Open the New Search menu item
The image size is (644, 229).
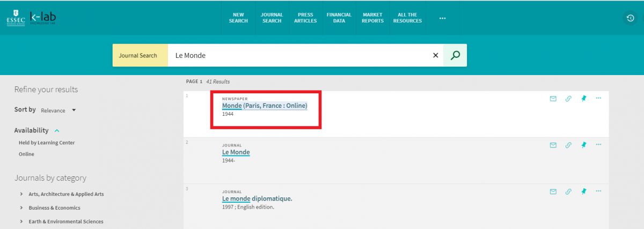pos(238,18)
